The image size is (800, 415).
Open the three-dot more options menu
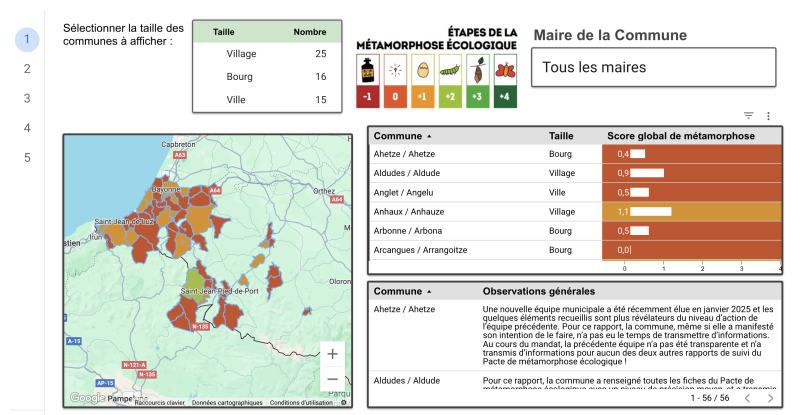(x=768, y=116)
